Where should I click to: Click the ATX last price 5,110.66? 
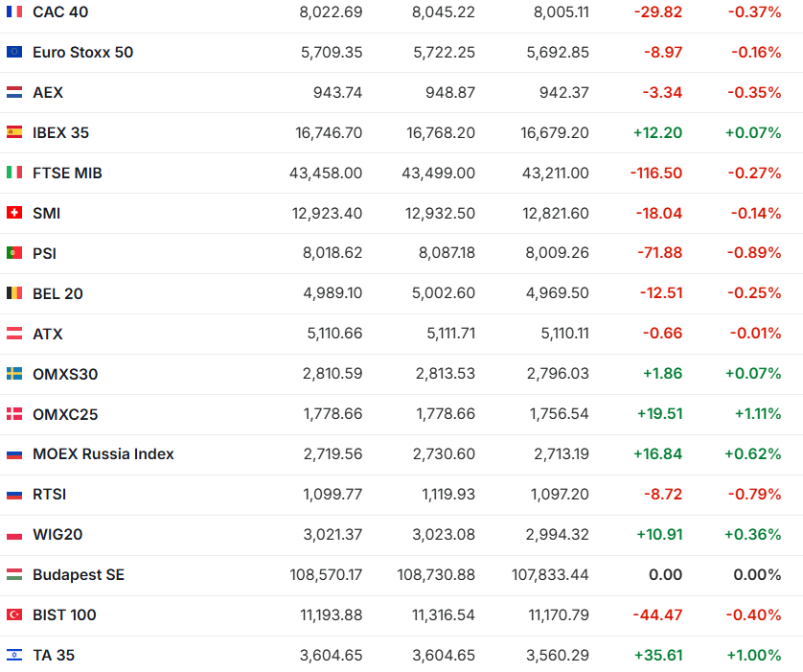pyautogui.click(x=332, y=335)
